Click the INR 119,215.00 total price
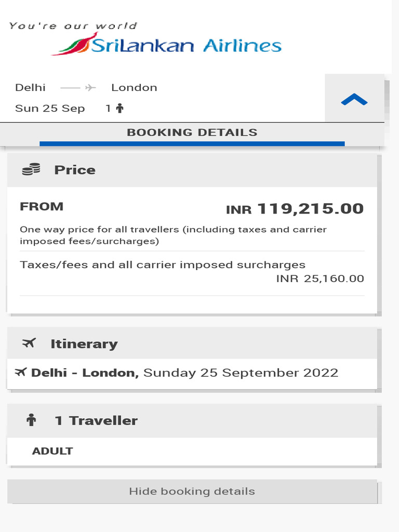This screenshot has width=399, height=532. (x=295, y=209)
